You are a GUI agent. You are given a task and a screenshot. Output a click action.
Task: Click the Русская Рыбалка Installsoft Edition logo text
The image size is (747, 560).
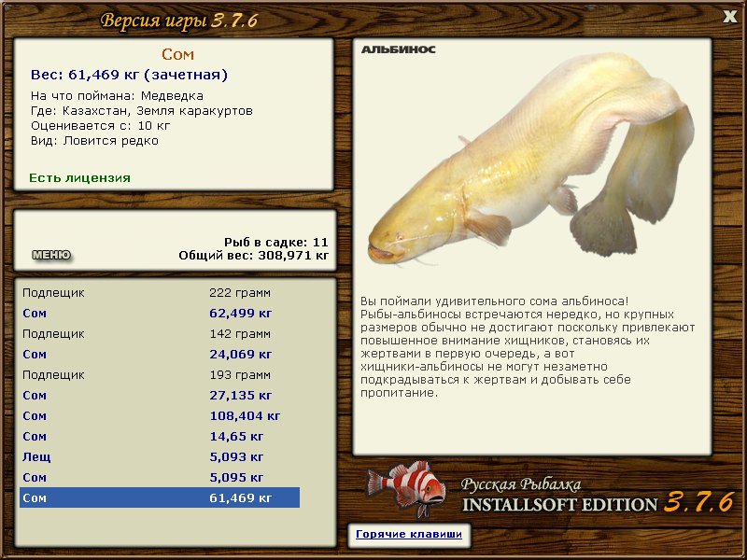(x=560, y=497)
